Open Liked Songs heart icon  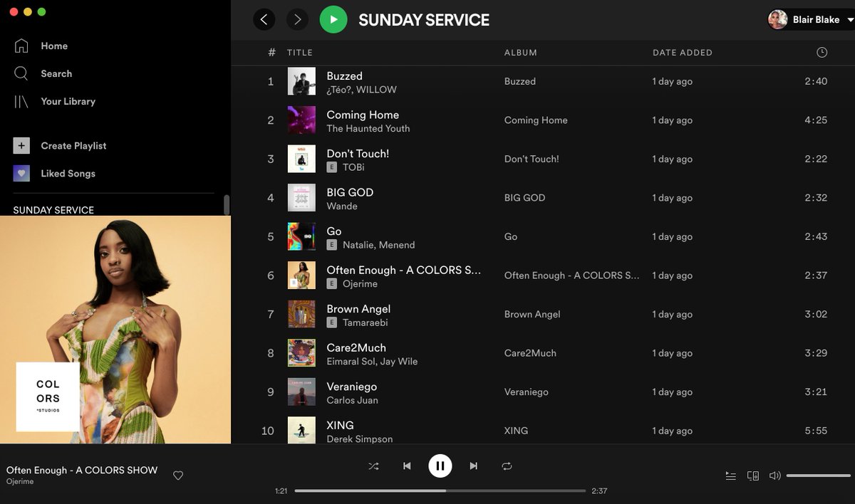(x=21, y=173)
